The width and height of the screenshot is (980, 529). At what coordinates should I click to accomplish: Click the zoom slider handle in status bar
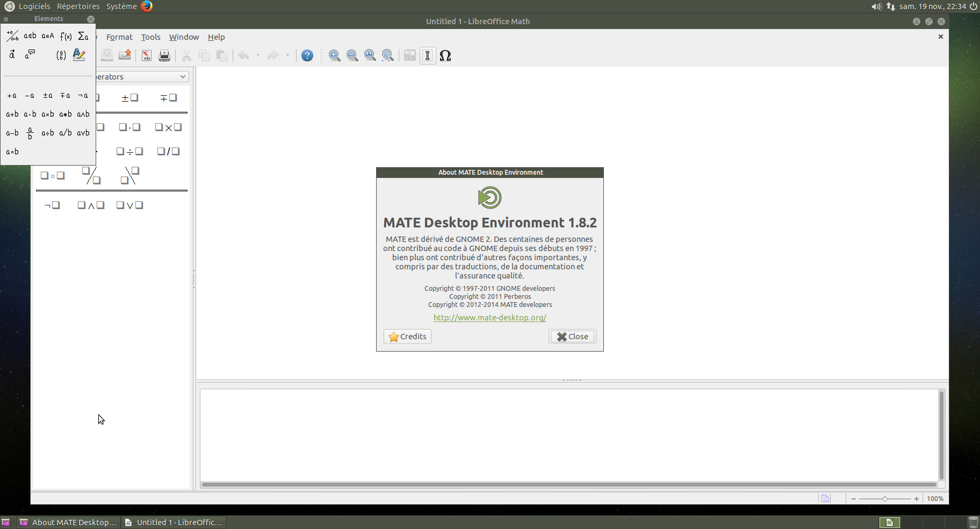click(x=885, y=499)
